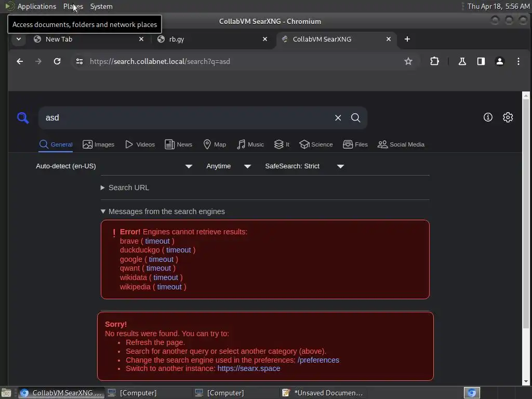Select the News search category
The height and width of the screenshot is (399, 532).
[x=179, y=144]
